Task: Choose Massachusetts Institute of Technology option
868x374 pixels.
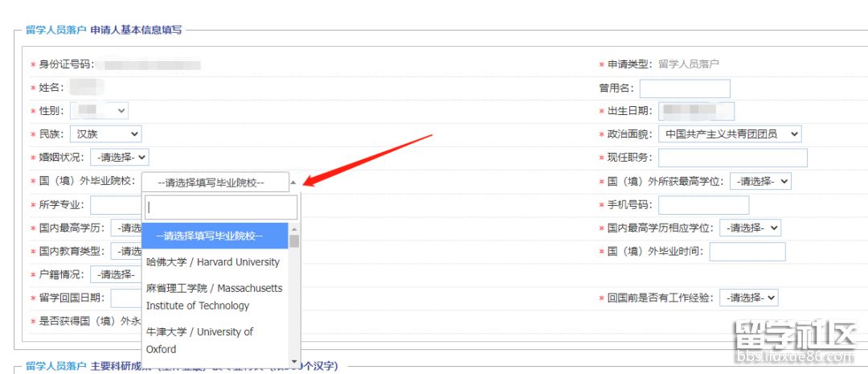Action: point(214,297)
